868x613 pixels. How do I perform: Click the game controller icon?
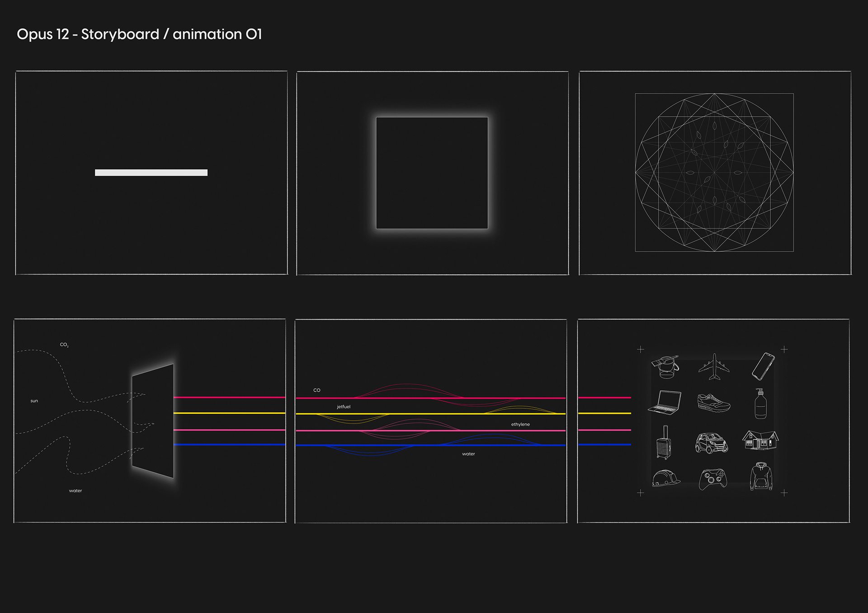(713, 479)
